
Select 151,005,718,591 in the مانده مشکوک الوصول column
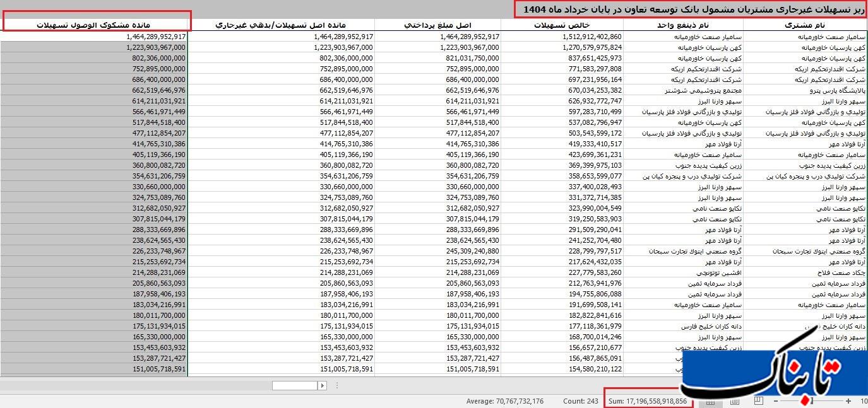click(x=95, y=369)
